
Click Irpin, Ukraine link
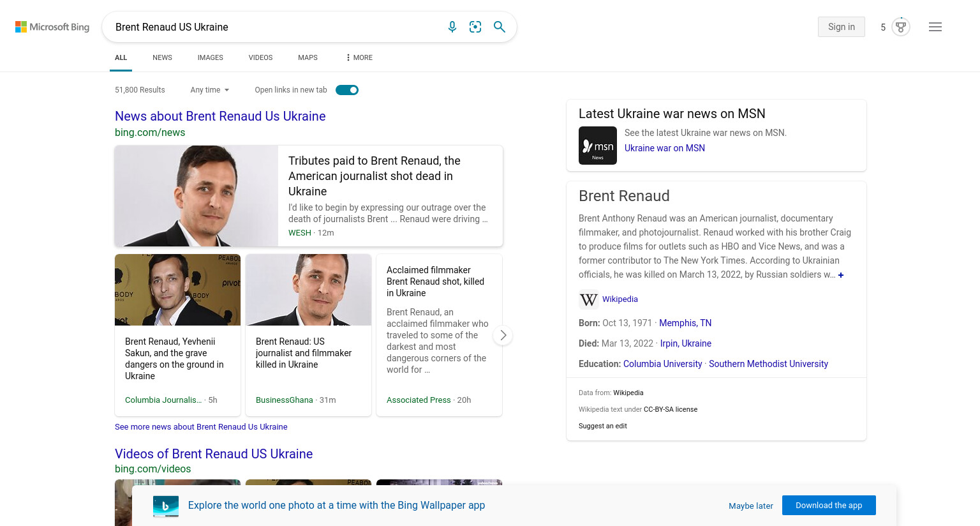point(686,343)
